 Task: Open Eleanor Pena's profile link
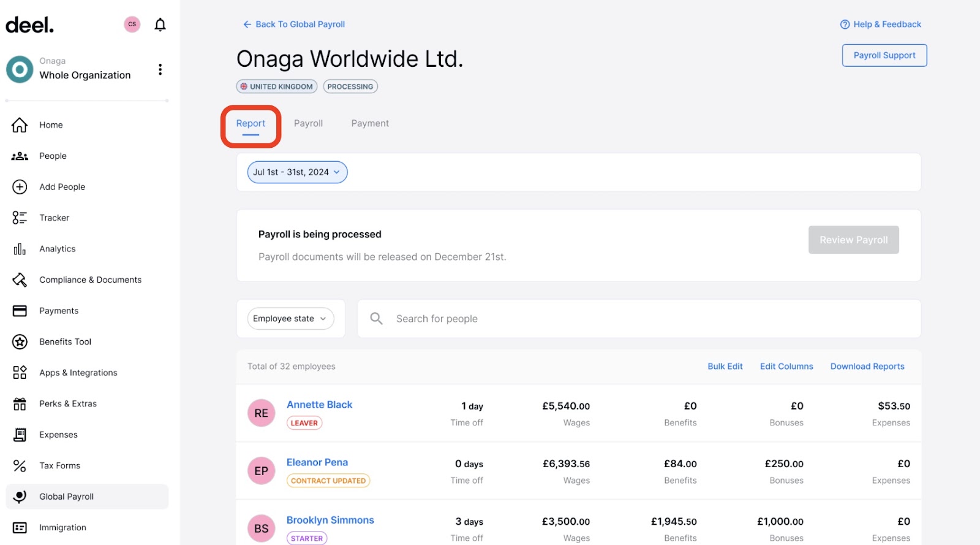pyautogui.click(x=317, y=462)
